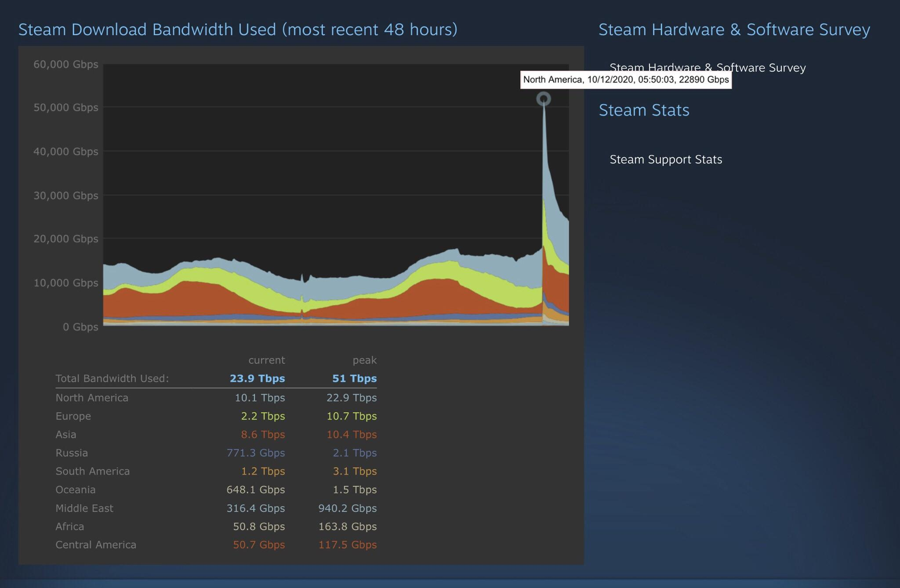The height and width of the screenshot is (588, 900).
Task: Click the Central America legend label
Action: [x=96, y=545]
